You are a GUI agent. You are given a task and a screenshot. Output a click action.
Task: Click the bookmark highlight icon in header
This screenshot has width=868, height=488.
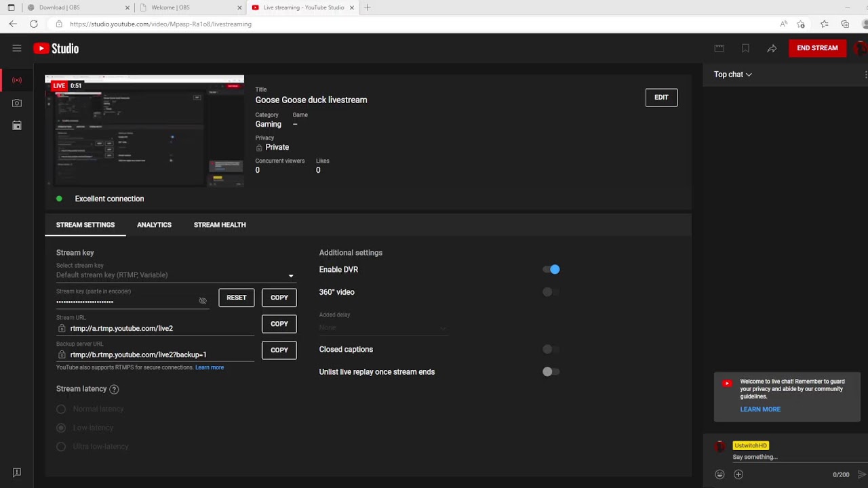[x=745, y=48]
